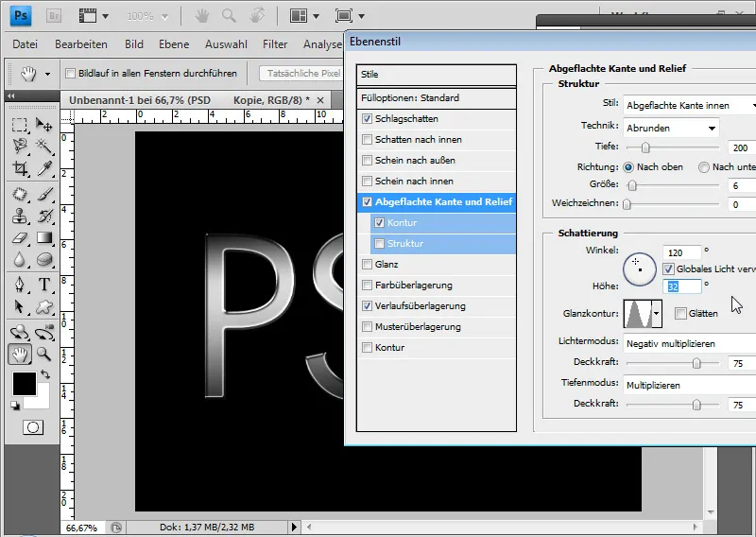The width and height of the screenshot is (756, 537).
Task: Click the Tiefe slider handle
Action: pos(645,147)
